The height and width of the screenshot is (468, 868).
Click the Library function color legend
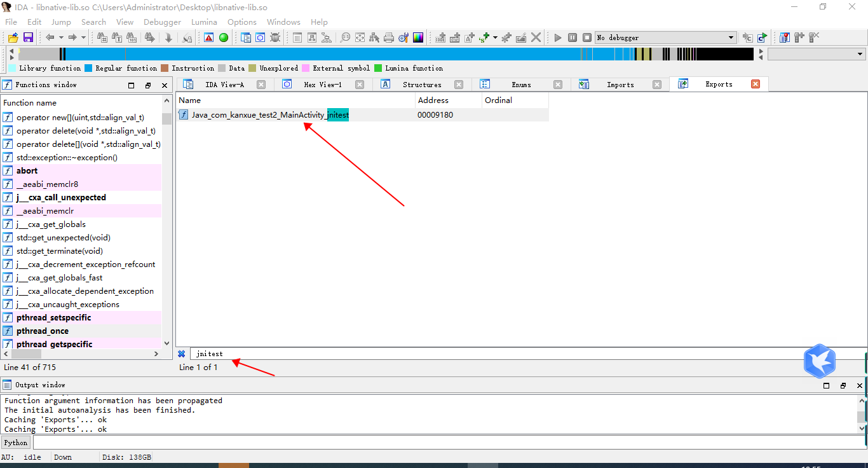point(44,68)
